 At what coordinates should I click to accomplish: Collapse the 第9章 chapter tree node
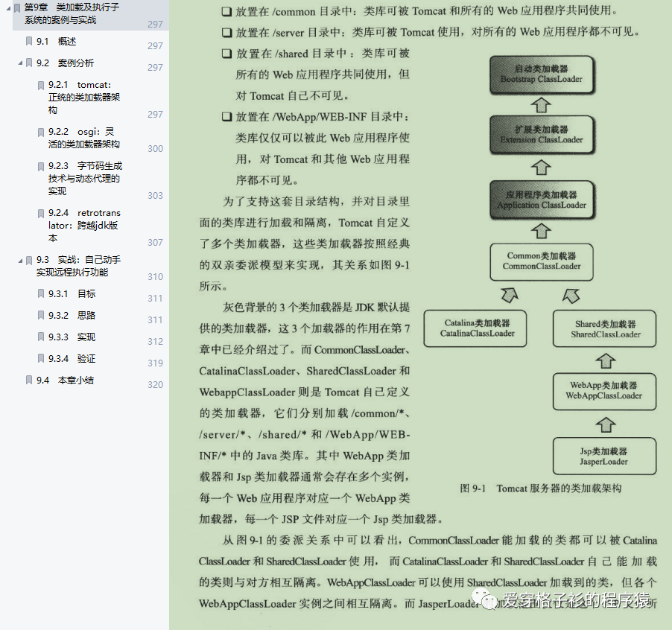(8, 7)
